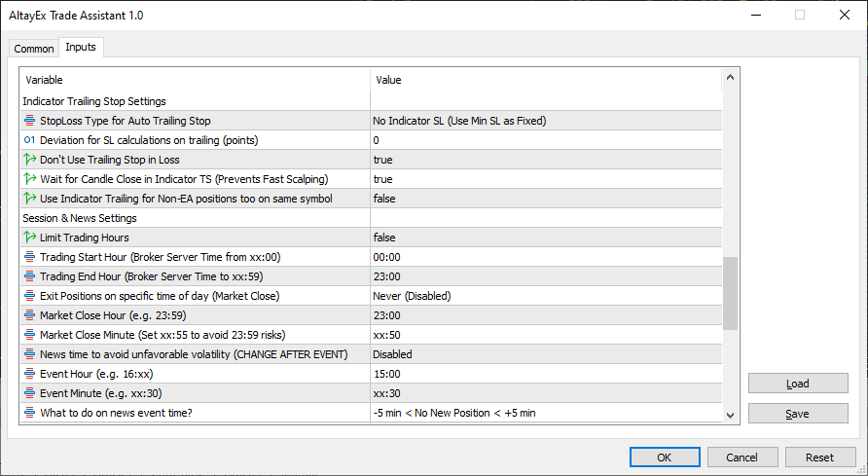This screenshot has width=868, height=476.
Task: Click the Cancel button
Action: coord(742,458)
